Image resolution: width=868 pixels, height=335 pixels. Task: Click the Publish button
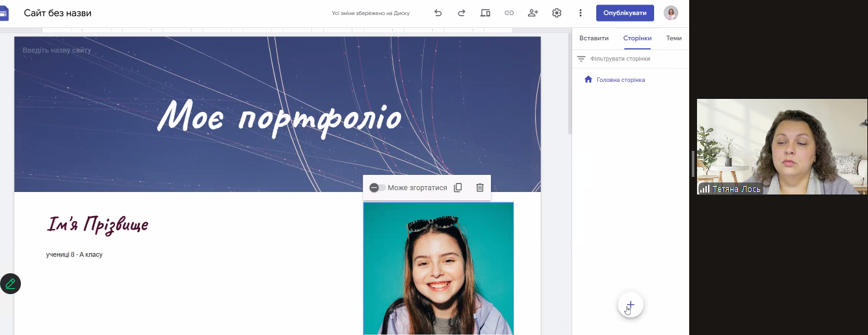pos(624,13)
